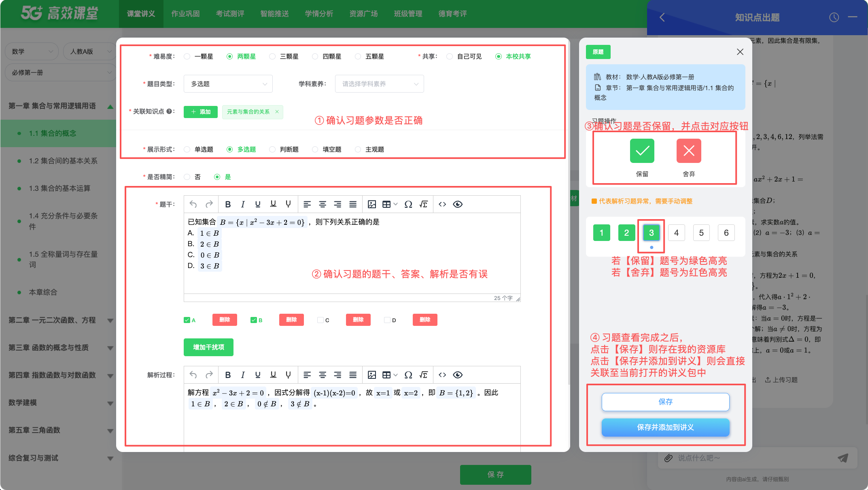The width and height of the screenshot is (868, 490).
Task: Click the attachment paperclip icon
Action: (x=669, y=458)
